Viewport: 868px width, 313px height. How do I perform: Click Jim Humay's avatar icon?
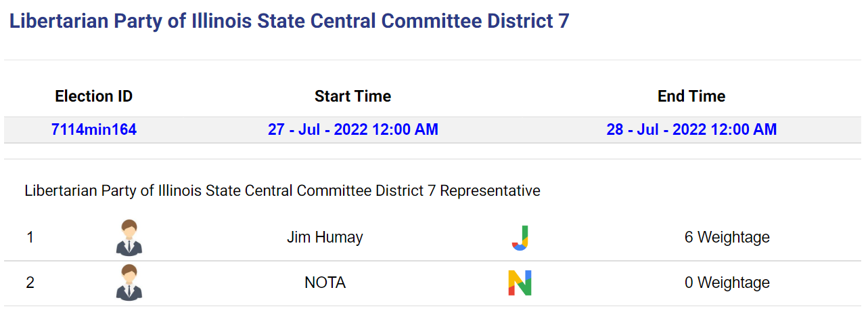129,238
